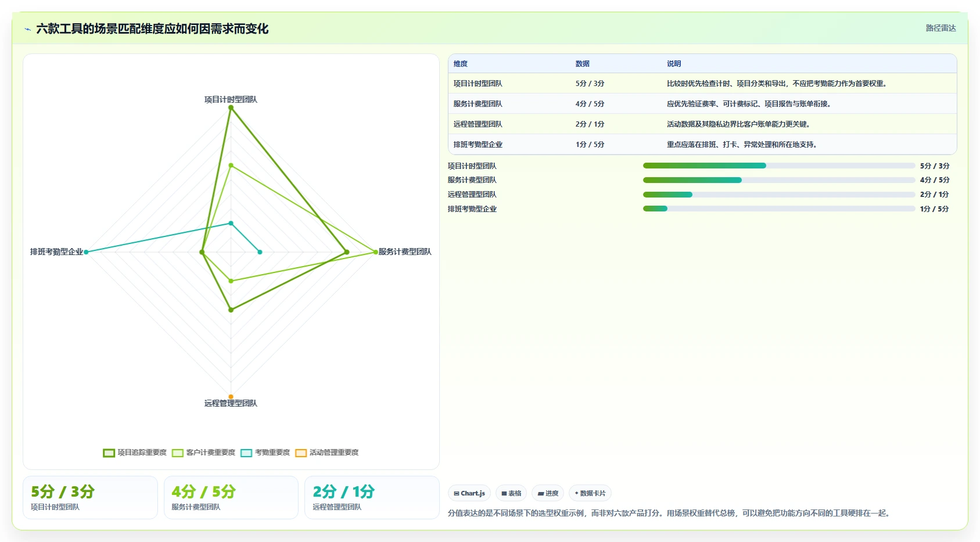This screenshot has height=542, width=980.
Task: Click the description starting 应优先验证费率
Action: [x=750, y=104]
